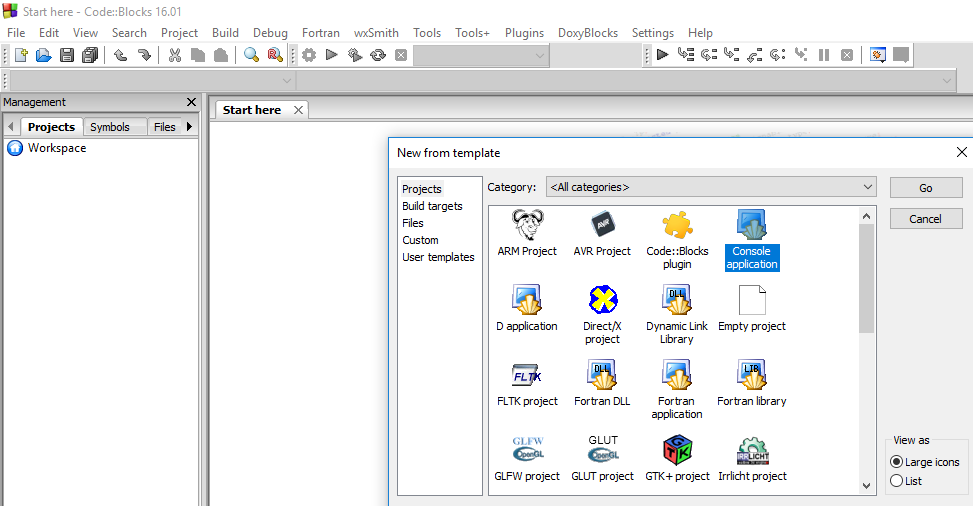
Task: Select the Empty project template
Action: (751, 309)
